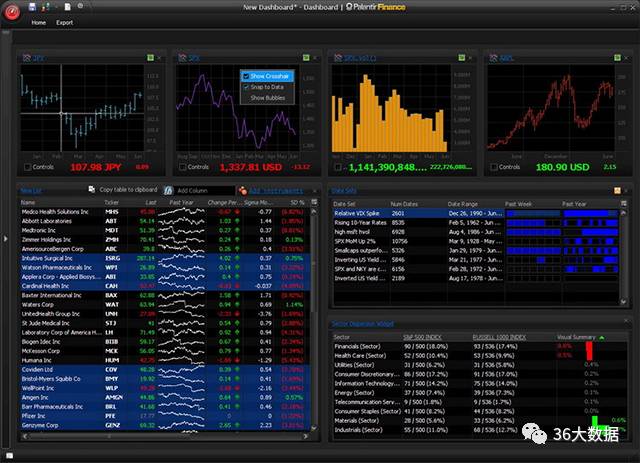Click the green sort arrow beside Visual Summary

pos(602,338)
